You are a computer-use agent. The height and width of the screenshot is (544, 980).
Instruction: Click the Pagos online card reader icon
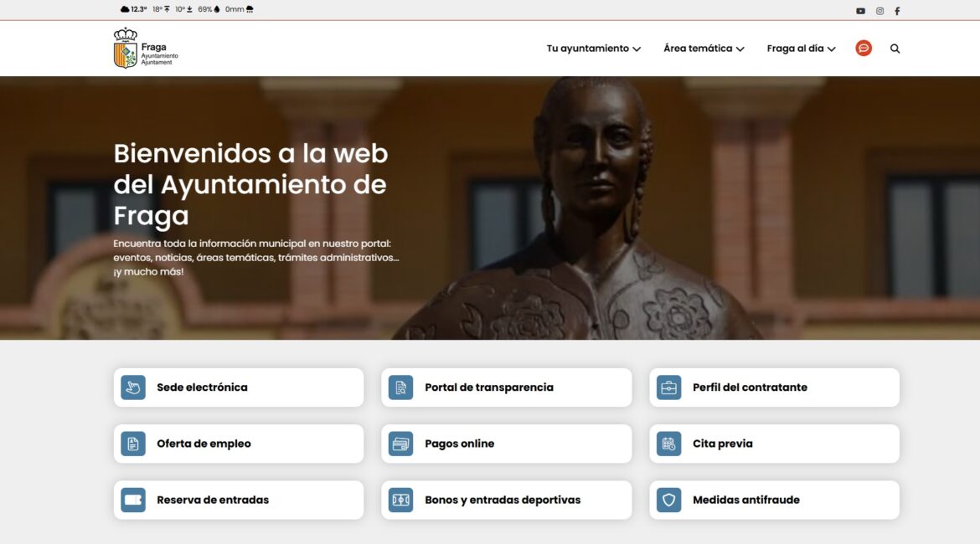(400, 443)
